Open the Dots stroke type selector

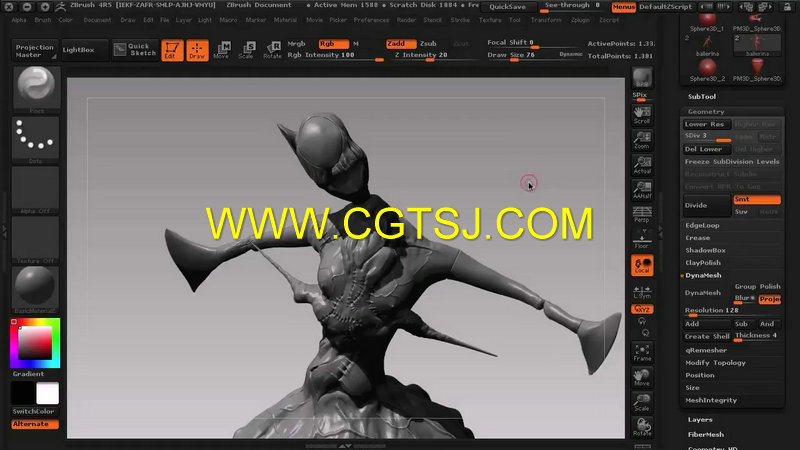tap(36, 139)
